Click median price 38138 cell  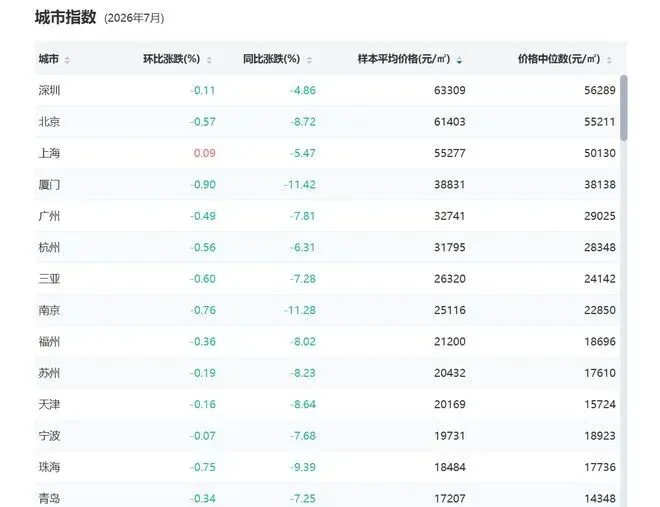tap(600, 185)
